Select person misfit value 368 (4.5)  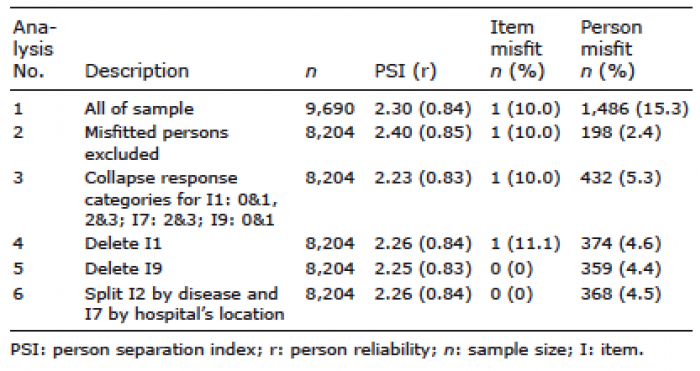pos(621,294)
